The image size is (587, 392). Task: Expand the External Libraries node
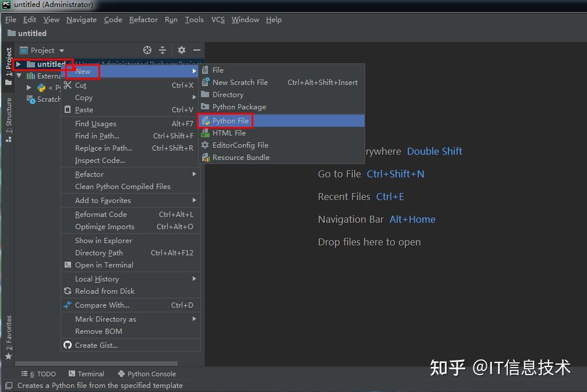19,76
